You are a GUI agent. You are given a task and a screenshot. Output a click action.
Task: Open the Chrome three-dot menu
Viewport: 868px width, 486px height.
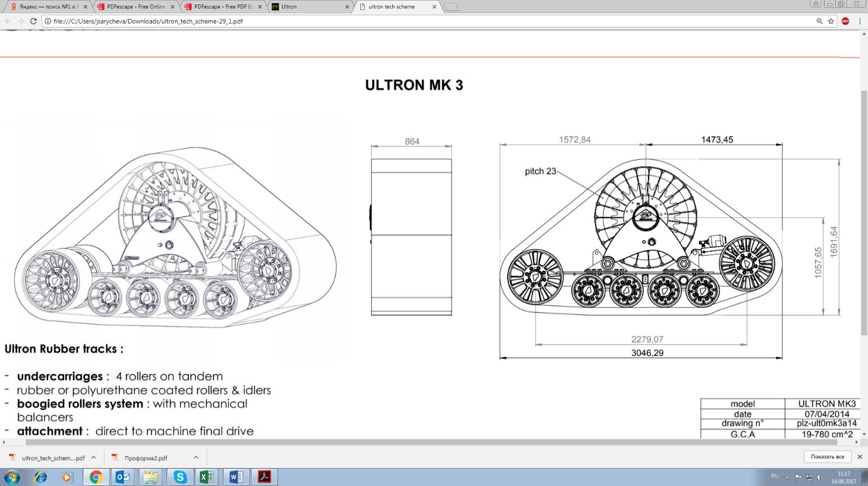click(x=860, y=21)
